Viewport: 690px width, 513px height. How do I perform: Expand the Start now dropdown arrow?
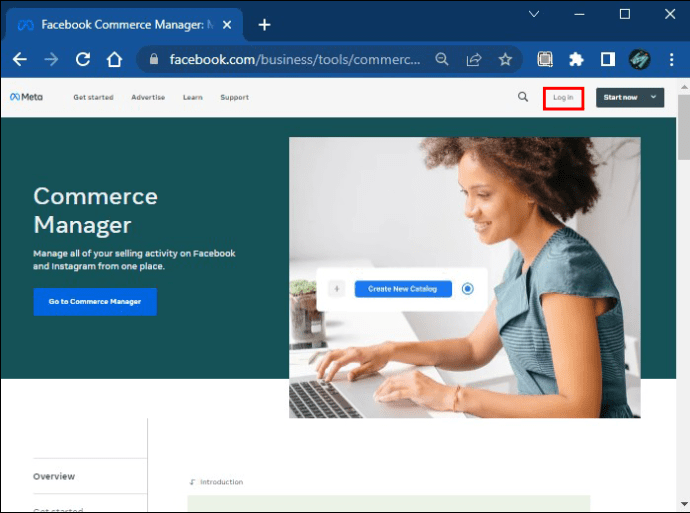pyautogui.click(x=653, y=97)
